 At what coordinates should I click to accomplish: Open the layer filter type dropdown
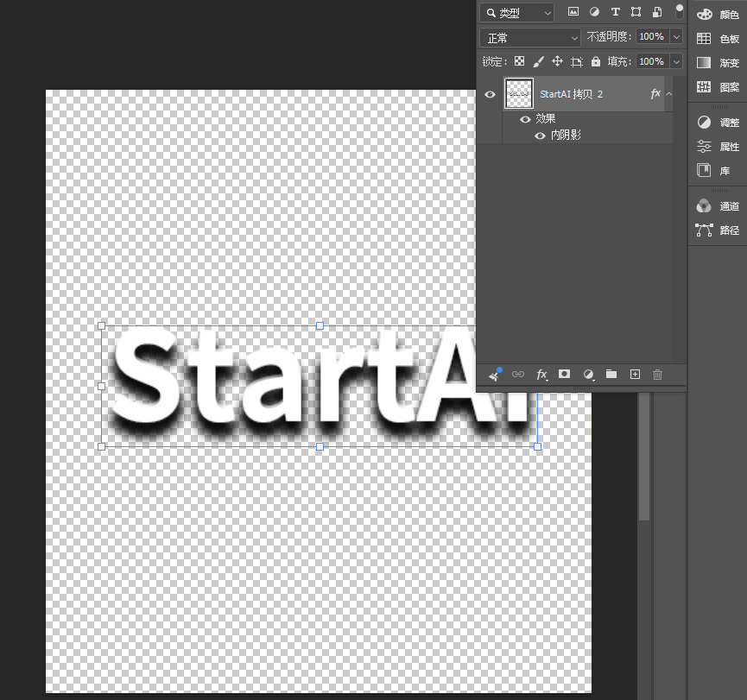[x=517, y=13]
